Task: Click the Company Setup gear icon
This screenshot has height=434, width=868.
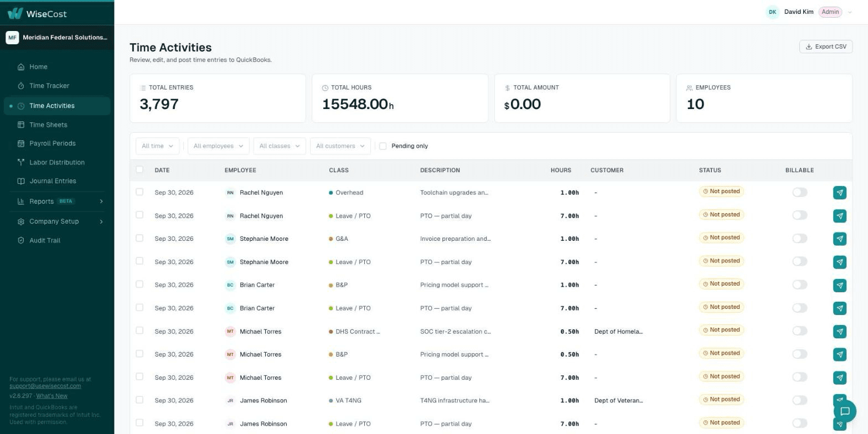Action: click(x=21, y=222)
